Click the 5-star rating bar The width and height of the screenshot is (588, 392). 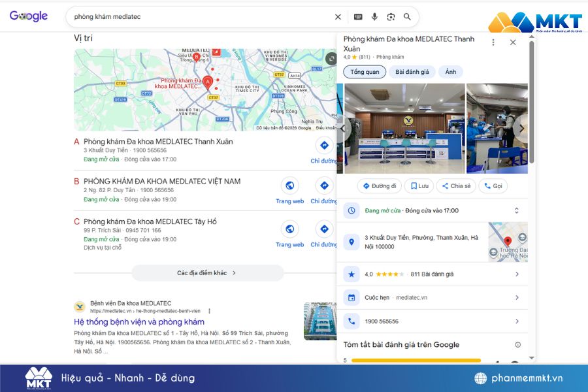coord(416,361)
